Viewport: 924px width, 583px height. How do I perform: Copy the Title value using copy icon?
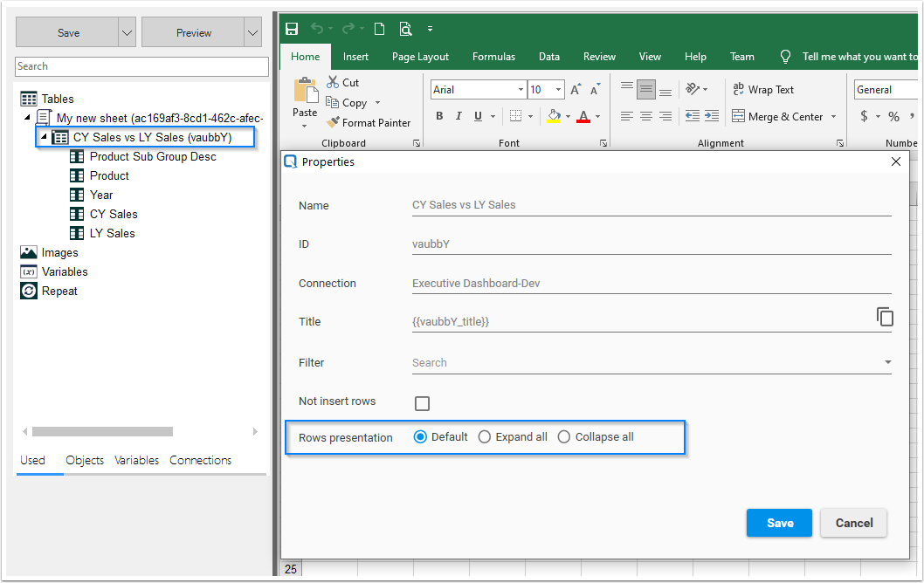[886, 317]
